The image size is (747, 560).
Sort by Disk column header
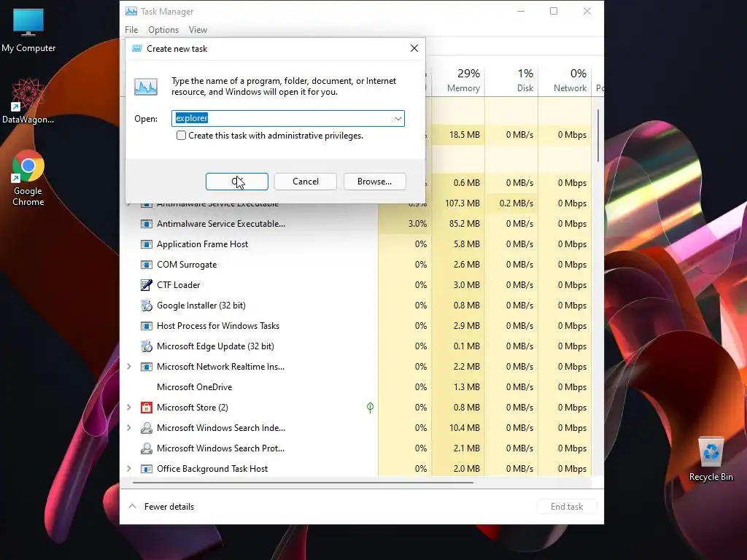point(511,80)
